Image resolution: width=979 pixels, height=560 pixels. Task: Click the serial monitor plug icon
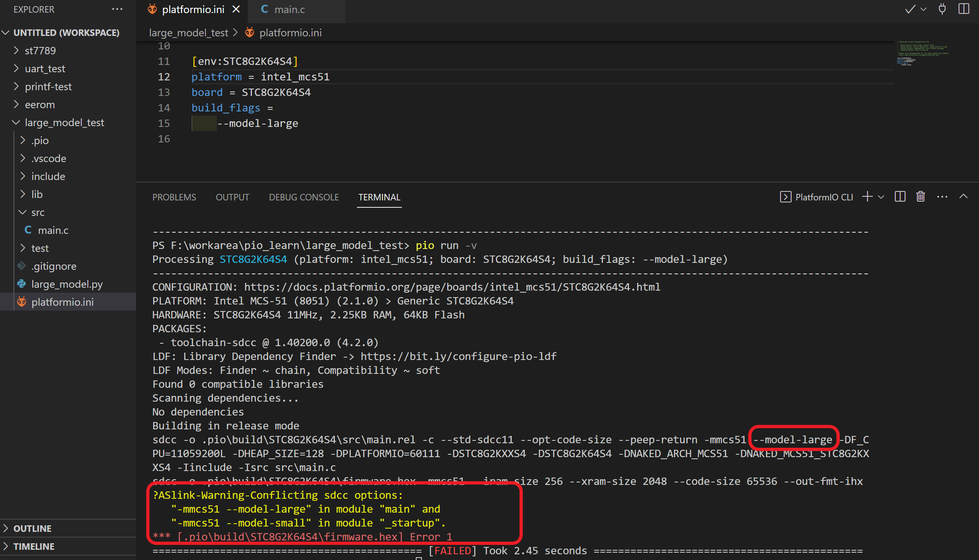(942, 9)
